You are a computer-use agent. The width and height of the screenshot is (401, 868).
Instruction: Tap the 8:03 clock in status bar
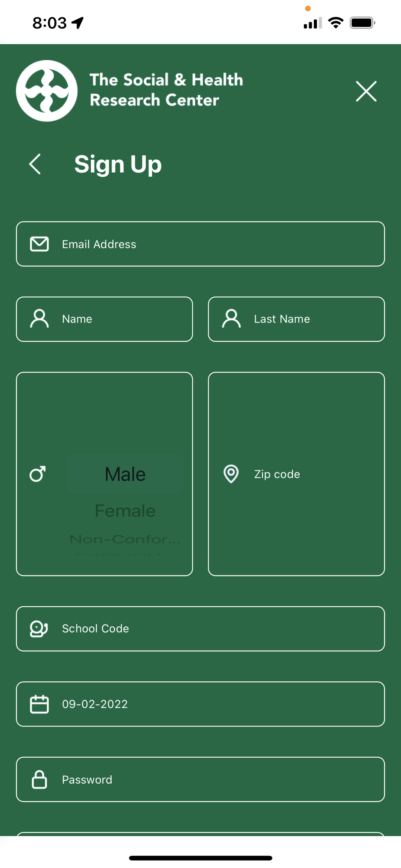tap(49, 23)
